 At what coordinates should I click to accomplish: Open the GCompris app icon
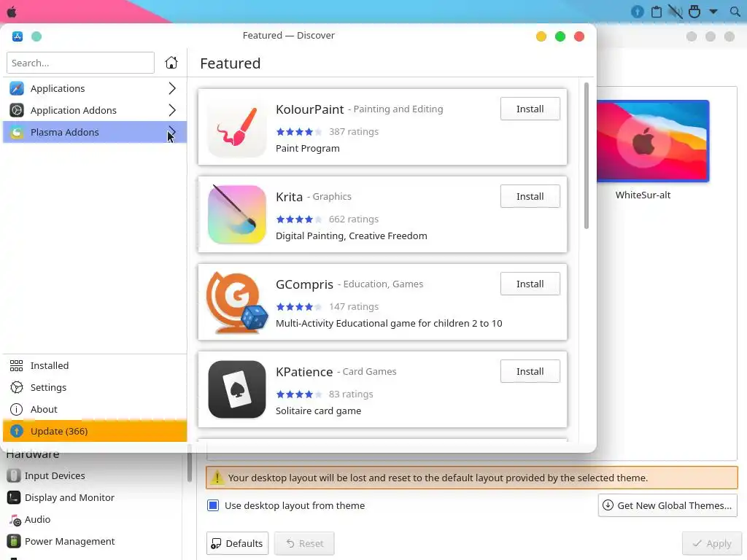[237, 302]
